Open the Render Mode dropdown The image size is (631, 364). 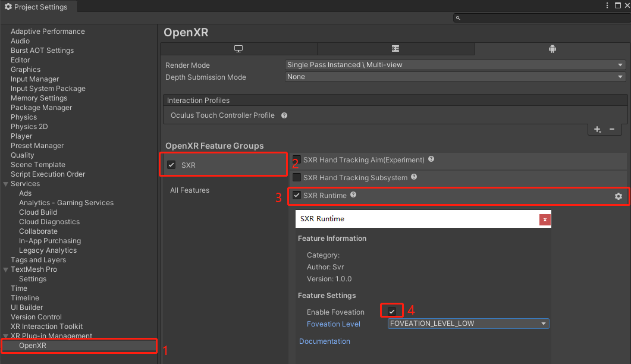coord(455,65)
